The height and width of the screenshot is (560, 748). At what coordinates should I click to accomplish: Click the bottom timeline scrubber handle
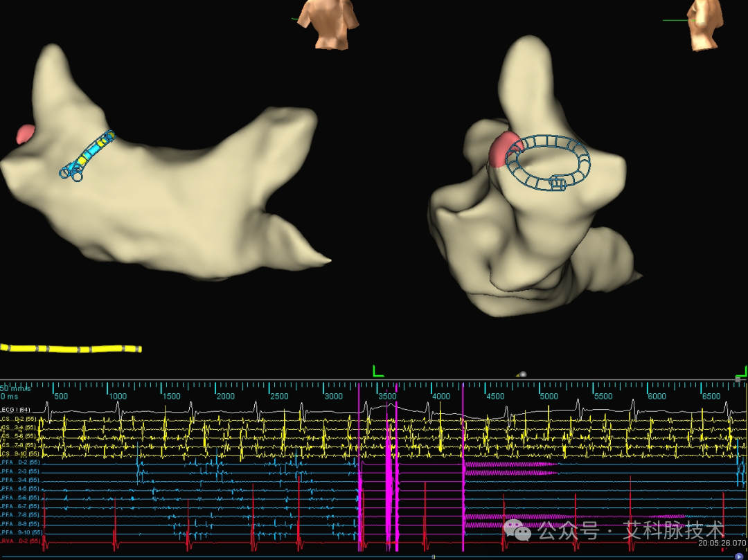[x=433, y=556]
